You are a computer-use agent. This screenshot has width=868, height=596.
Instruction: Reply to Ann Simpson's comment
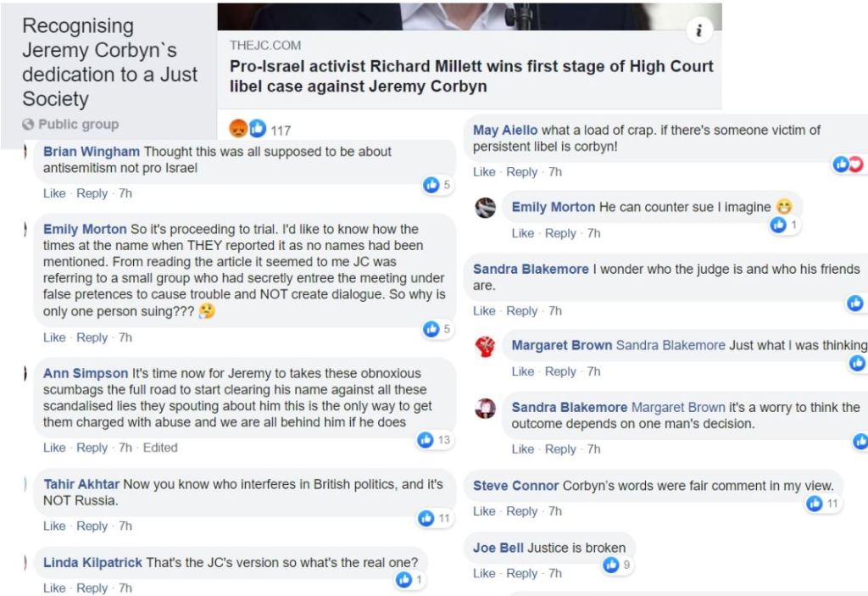point(92,448)
